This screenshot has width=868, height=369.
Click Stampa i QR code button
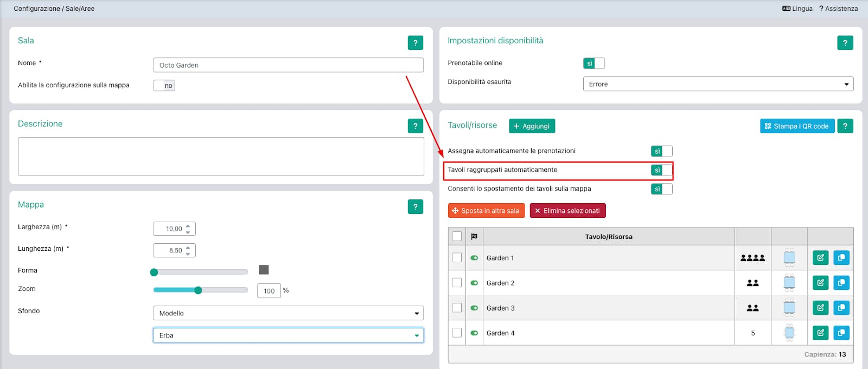797,126
